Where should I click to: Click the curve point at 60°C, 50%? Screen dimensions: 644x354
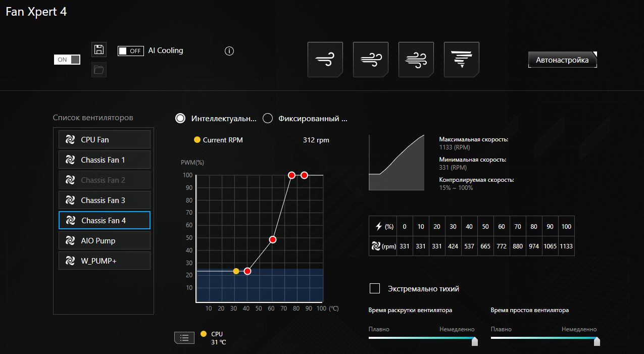[273, 239]
